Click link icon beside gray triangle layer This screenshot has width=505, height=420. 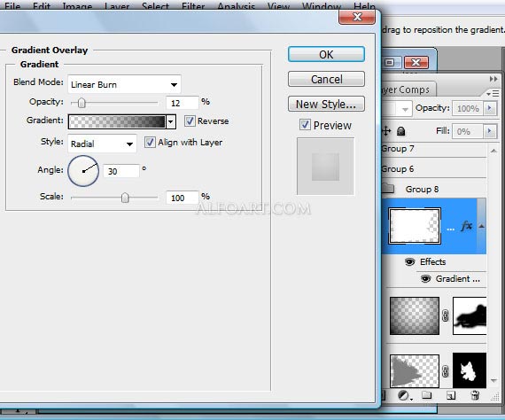click(x=446, y=371)
